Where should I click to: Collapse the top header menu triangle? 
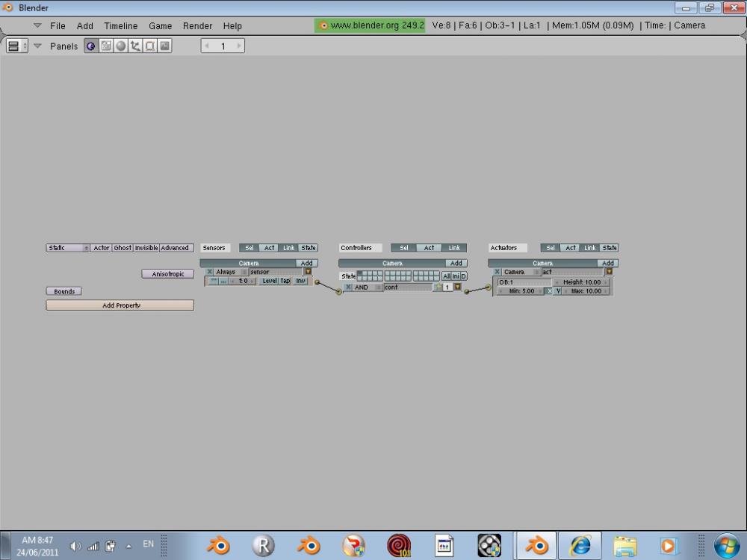37,25
